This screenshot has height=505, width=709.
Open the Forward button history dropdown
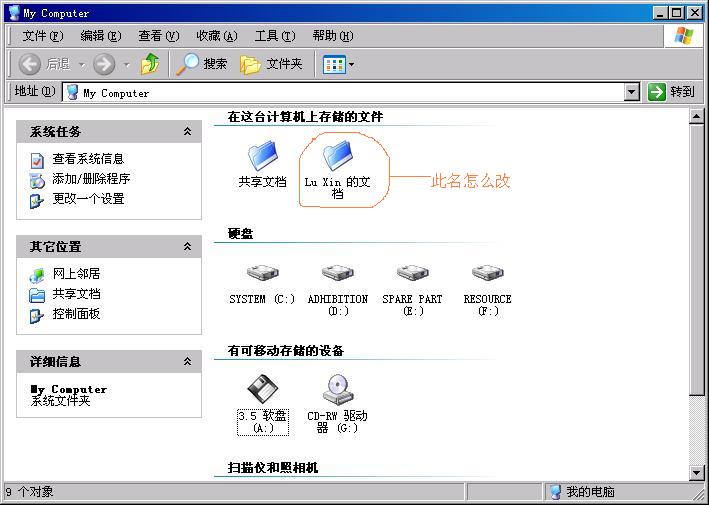(x=127, y=65)
